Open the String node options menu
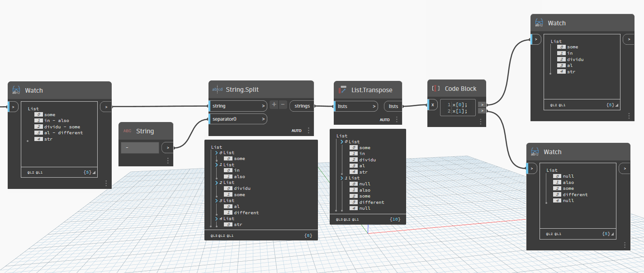This screenshot has width=644, height=273. coord(168,160)
